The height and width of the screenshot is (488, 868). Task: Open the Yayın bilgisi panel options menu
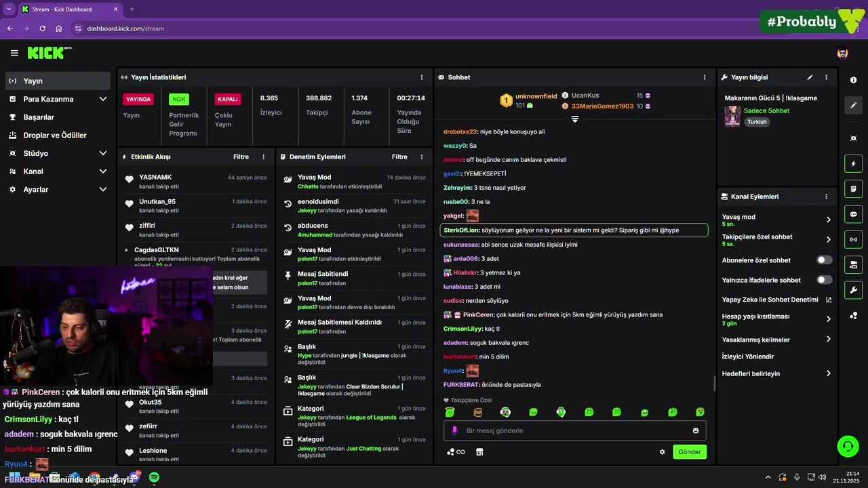pos(826,77)
